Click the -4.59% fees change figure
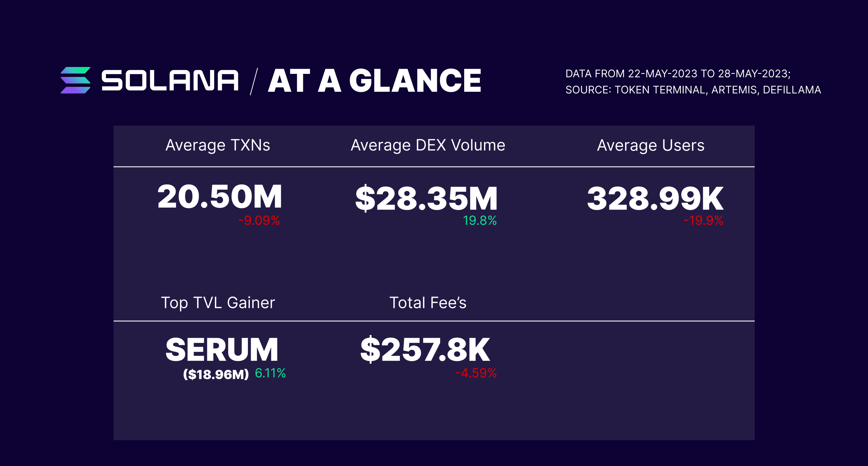The image size is (868, 466). 476,373
